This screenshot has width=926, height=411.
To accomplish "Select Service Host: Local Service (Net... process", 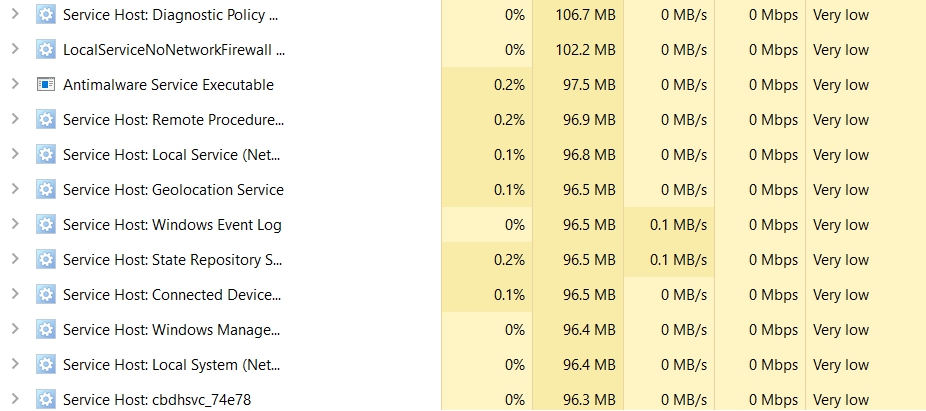I will [x=171, y=155].
